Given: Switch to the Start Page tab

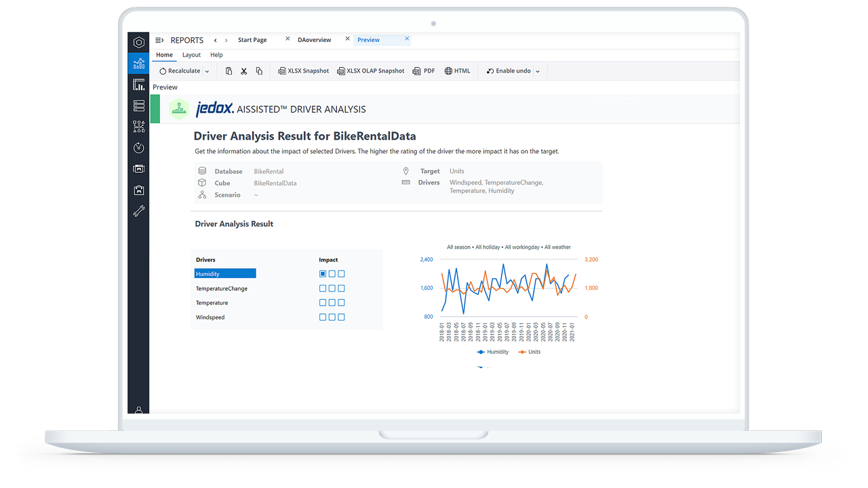Looking at the screenshot, I should pos(252,40).
